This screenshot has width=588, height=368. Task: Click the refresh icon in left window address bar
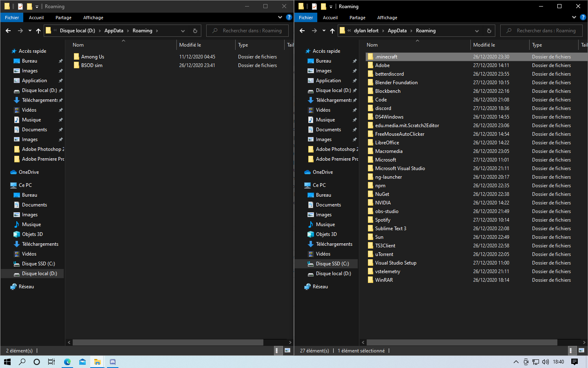tap(195, 31)
